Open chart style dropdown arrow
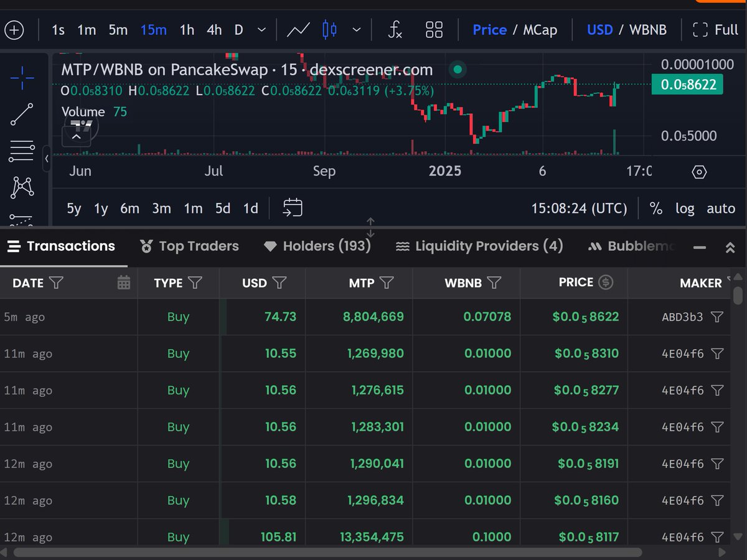 (357, 30)
